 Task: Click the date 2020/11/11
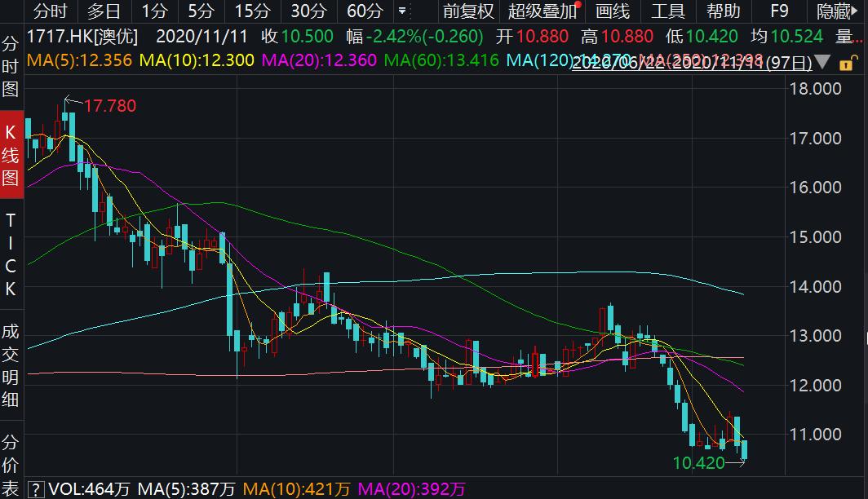coord(201,37)
